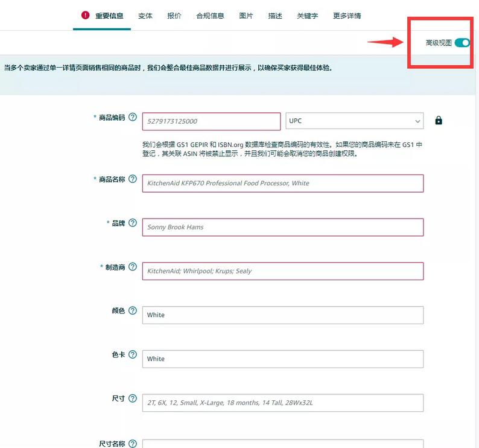Focus the 品牌 text box
This screenshot has width=479, height=448.
(283, 228)
